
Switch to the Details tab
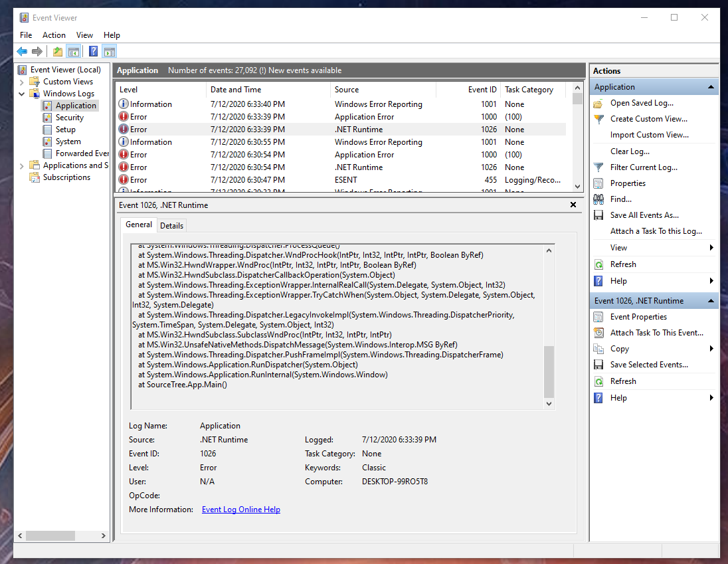pos(172,226)
